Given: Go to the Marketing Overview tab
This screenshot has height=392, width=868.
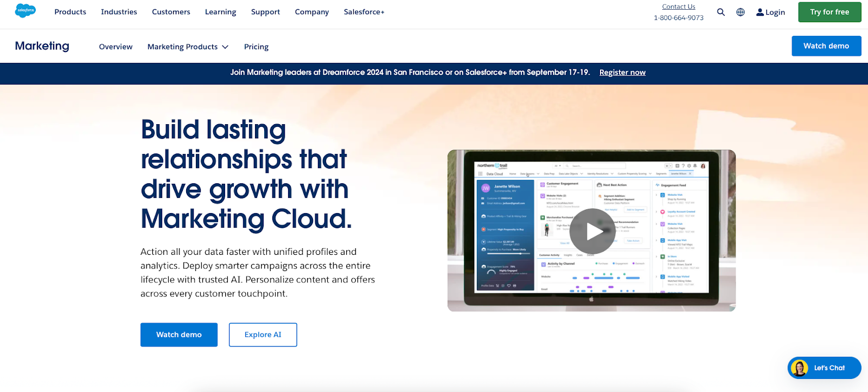Looking at the screenshot, I should point(116,47).
